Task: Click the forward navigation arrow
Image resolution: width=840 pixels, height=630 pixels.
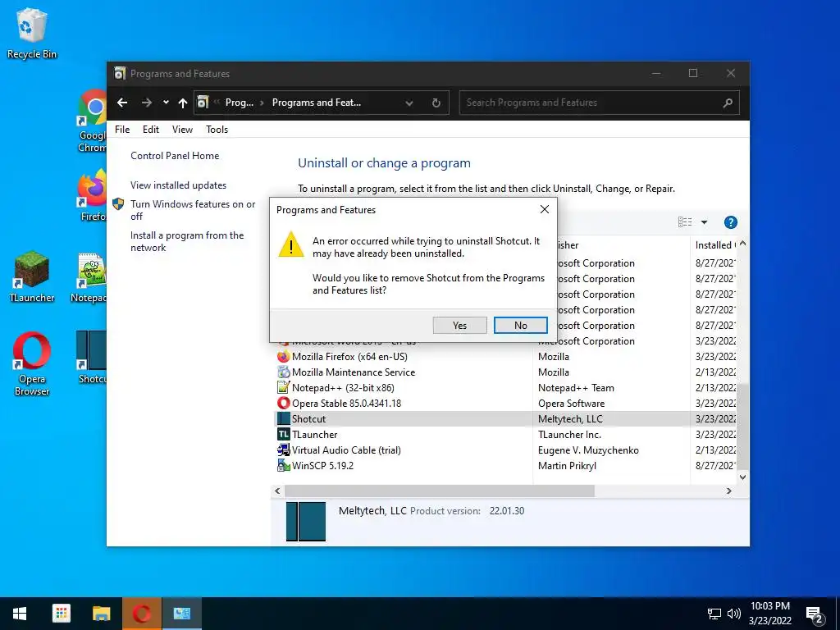Action: point(146,103)
